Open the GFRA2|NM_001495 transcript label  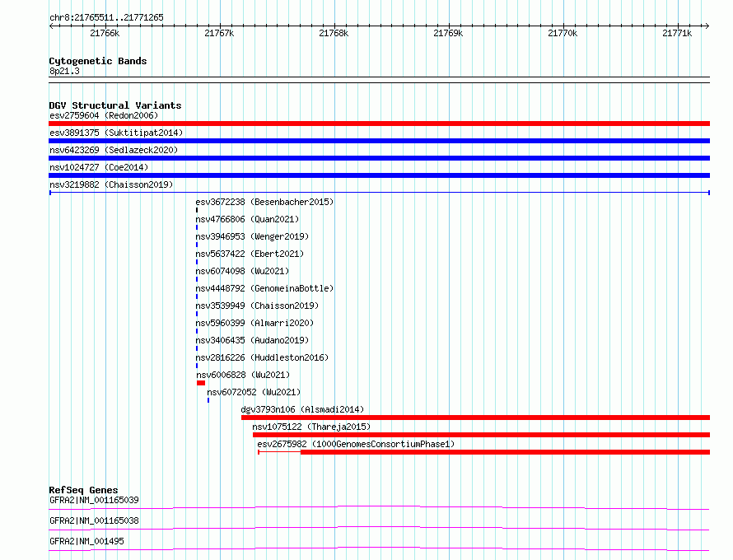pyautogui.click(x=86, y=541)
